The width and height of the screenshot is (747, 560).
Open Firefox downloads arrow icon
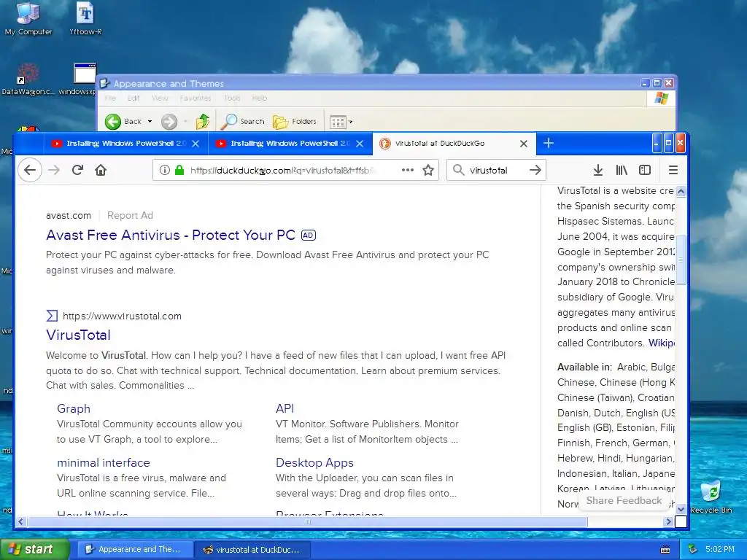tap(598, 170)
